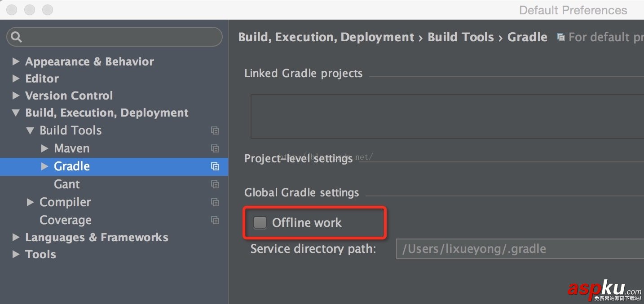Screen dimensions: 644x304
Task: Collapse the Build Tools subtree
Action: [x=30, y=130]
